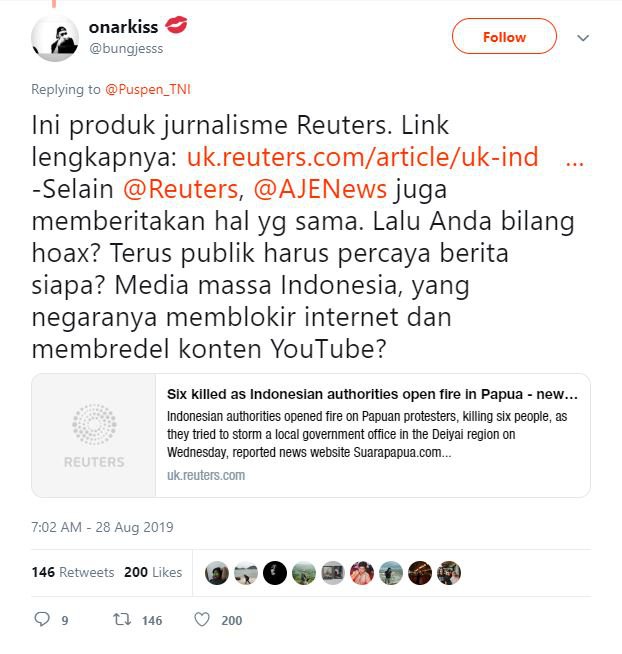View the 200 Likes list
The width and height of the screenshot is (622, 654).
[153, 572]
